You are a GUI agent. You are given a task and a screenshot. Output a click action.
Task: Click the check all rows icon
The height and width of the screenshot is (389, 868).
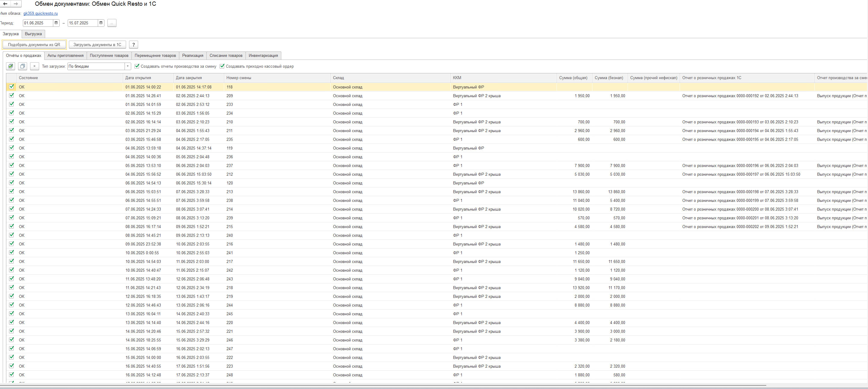pyautogui.click(x=11, y=66)
